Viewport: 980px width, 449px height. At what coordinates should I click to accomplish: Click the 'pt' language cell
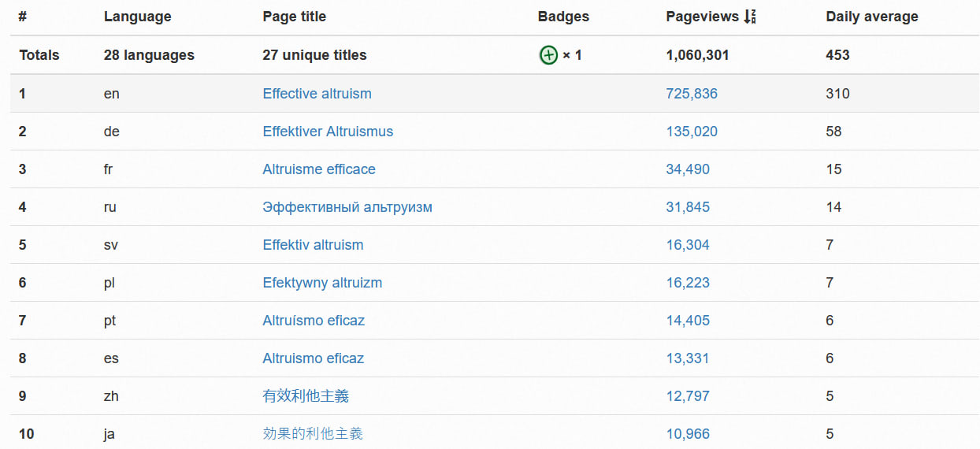(x=110, y=321)
